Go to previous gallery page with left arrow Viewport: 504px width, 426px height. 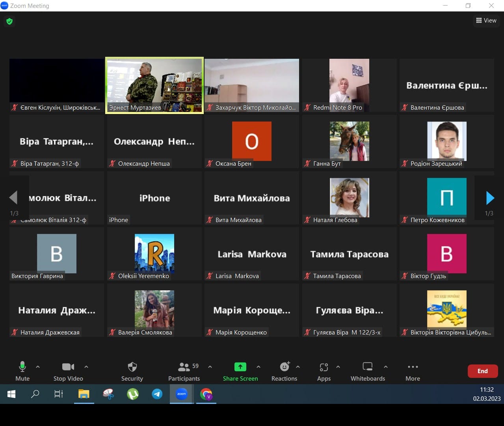point(13,198)
